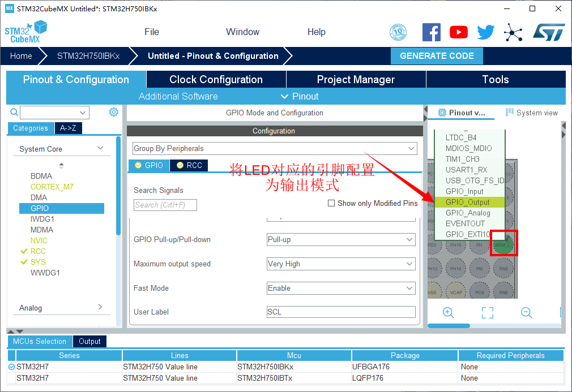Open the YouTube icon link
Screen dimensions: 572x392
click(x=459, y=32)
